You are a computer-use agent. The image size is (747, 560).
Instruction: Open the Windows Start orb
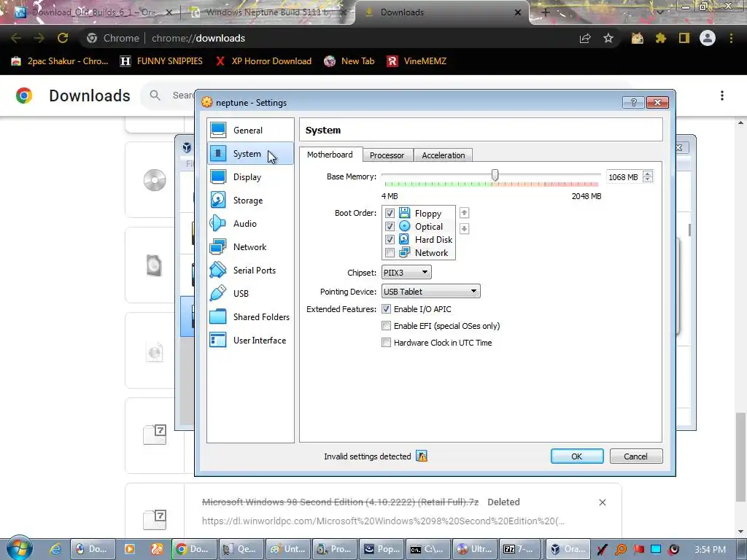20,548
